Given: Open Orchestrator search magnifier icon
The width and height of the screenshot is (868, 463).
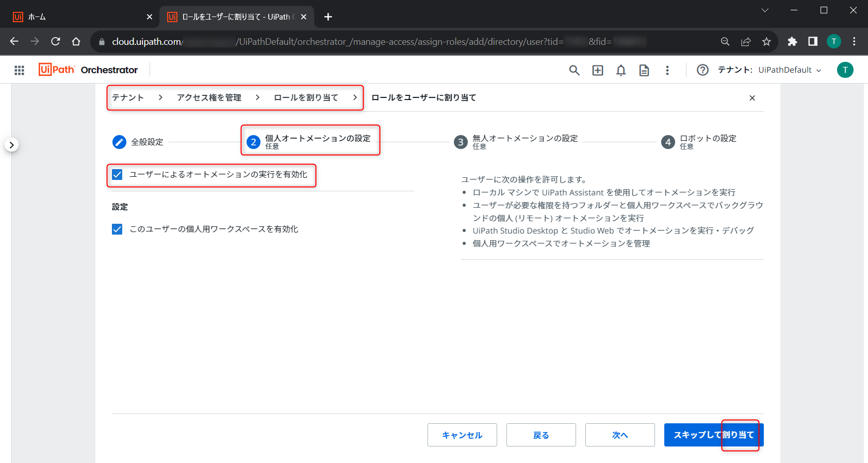Looking at the screenshot, I should tap(574, 70).
